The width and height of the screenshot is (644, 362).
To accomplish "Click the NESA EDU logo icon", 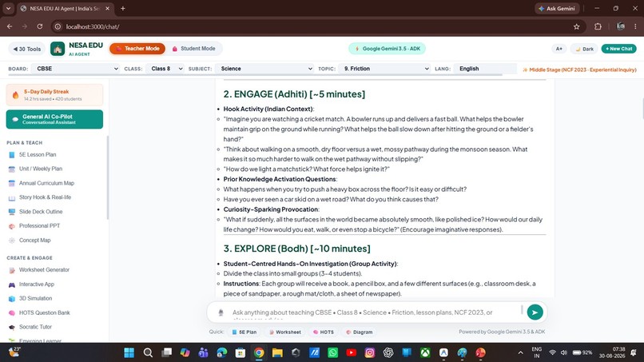I will click(x=58, y=49).
